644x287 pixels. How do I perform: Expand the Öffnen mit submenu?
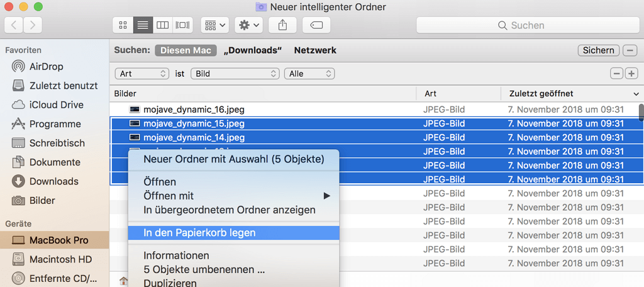(234, 196)
